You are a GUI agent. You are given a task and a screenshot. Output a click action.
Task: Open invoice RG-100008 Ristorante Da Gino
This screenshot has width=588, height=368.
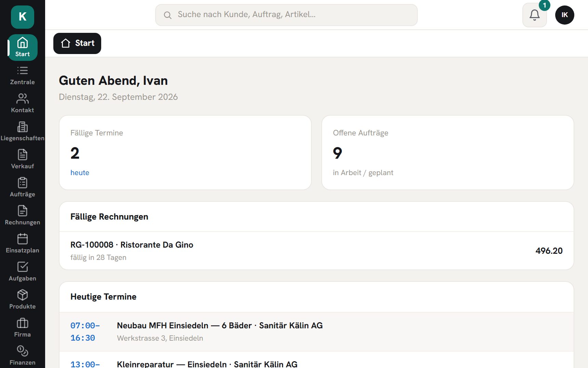coord(317,251)
